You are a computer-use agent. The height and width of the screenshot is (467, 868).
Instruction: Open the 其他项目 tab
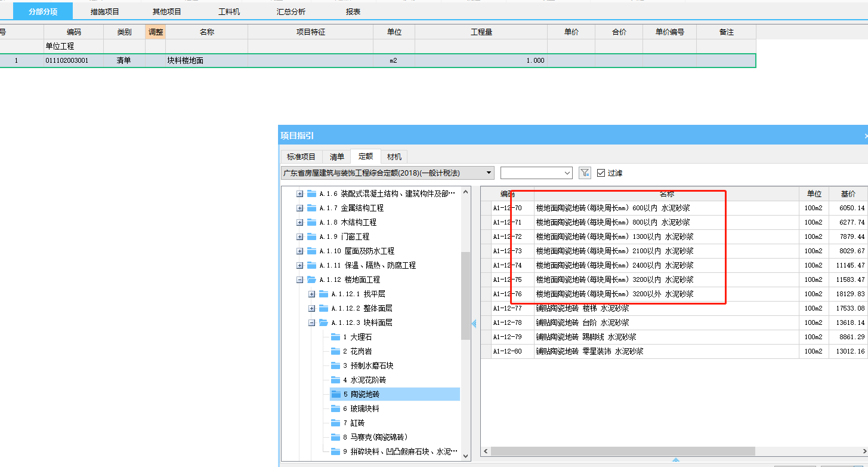[167, 11]
